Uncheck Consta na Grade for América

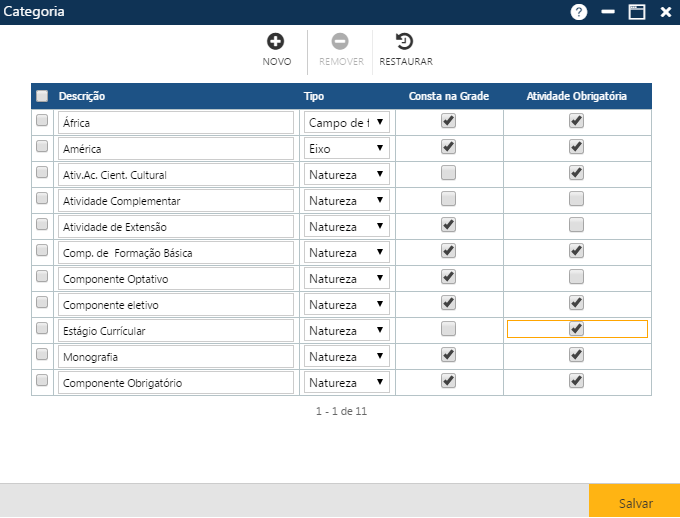[449, 147]
